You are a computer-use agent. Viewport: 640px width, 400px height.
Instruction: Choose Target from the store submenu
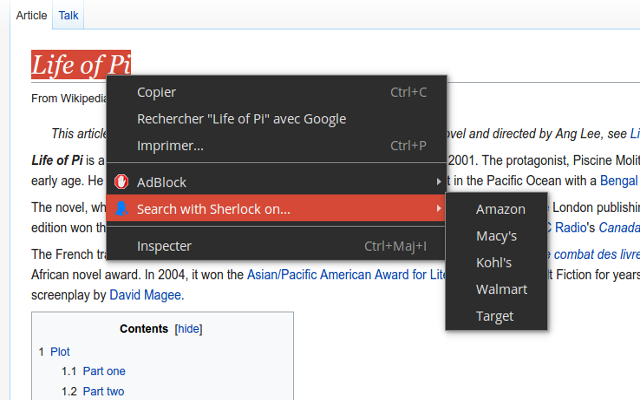tap(495, 316)
